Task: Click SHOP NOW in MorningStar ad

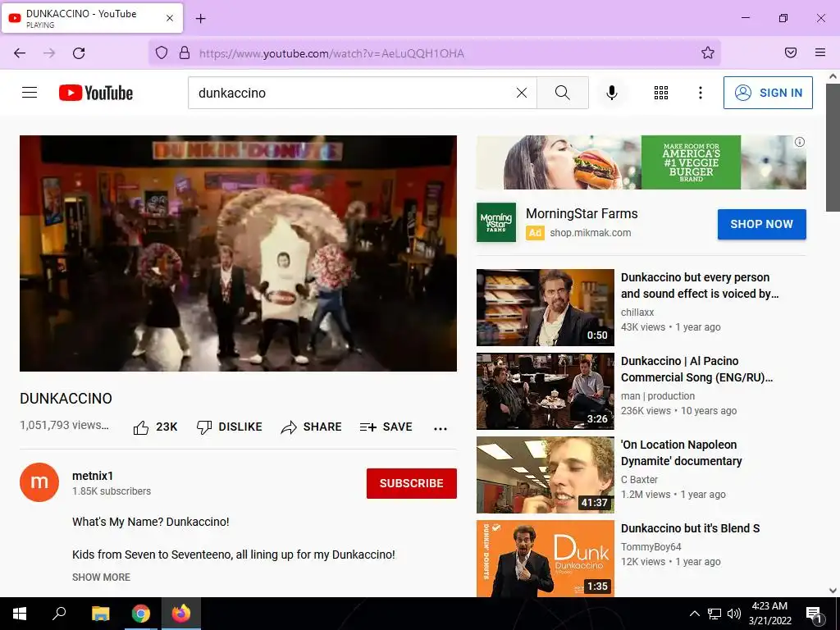Action: 761,224
